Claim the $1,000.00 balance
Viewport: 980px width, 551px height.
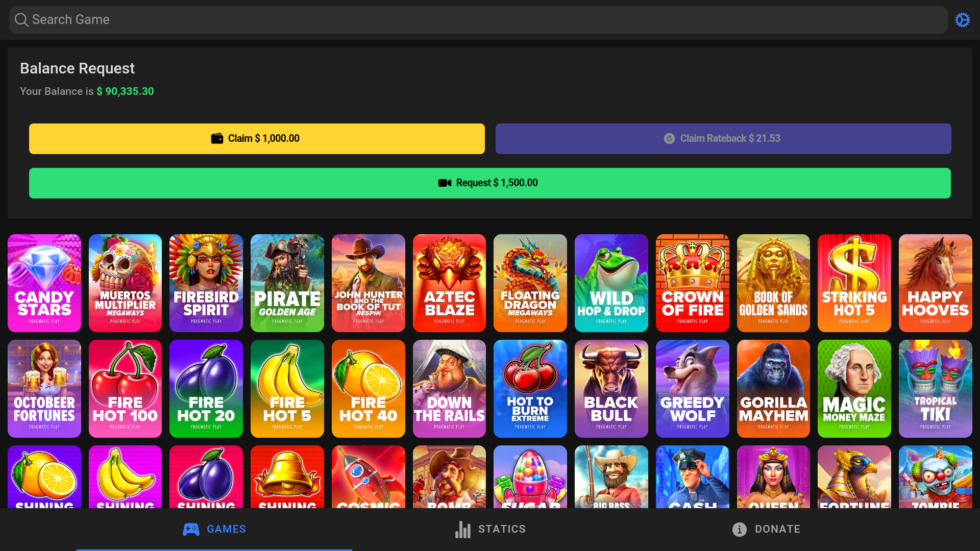[257, 138]
